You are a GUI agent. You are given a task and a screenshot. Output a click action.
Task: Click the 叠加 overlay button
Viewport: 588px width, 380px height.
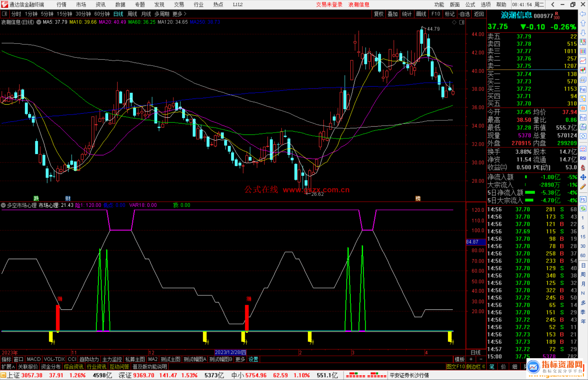tap(393, 14)
